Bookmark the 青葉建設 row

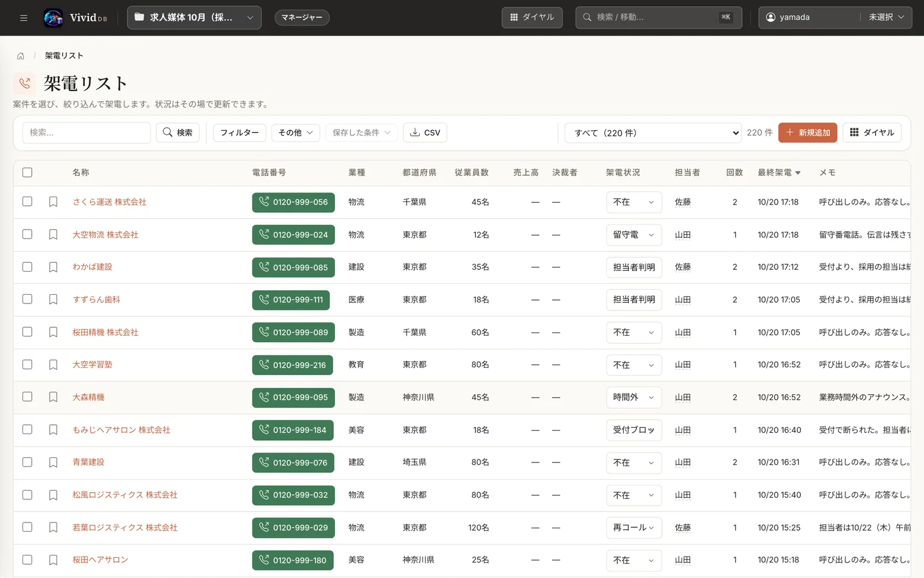[x=53, y=462]
